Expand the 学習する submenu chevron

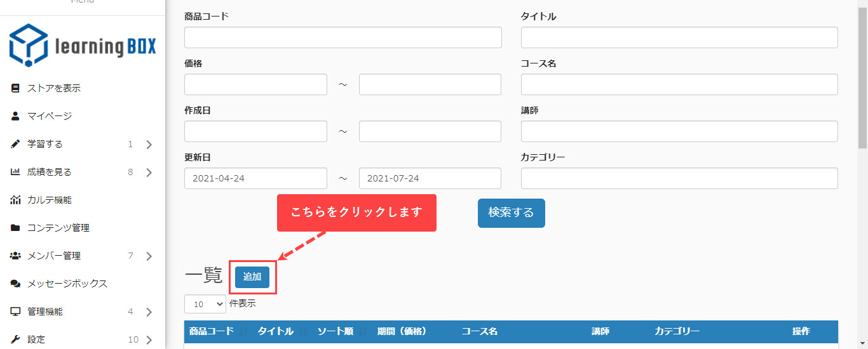pyautogui.click(x=149, y=145)
